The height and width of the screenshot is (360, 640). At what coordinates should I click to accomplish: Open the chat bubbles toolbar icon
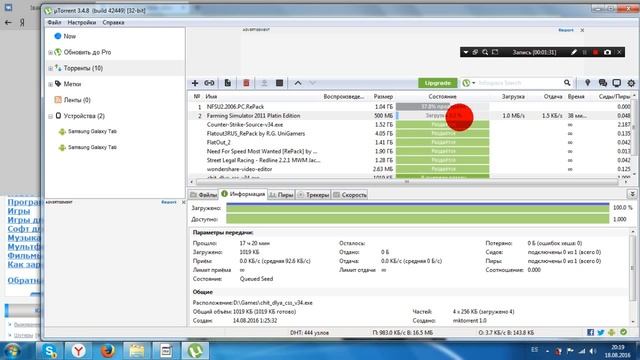pos(602,83)
